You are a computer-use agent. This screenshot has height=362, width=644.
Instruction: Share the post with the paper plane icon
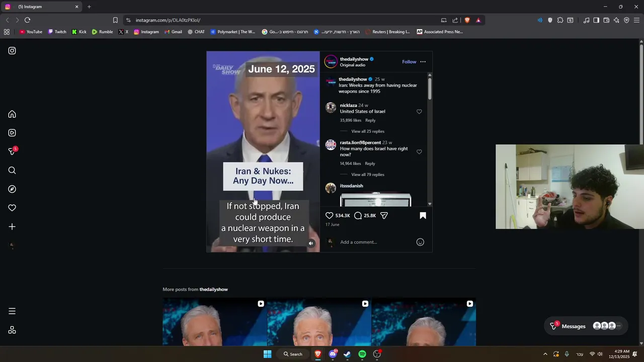click(384, 215)
